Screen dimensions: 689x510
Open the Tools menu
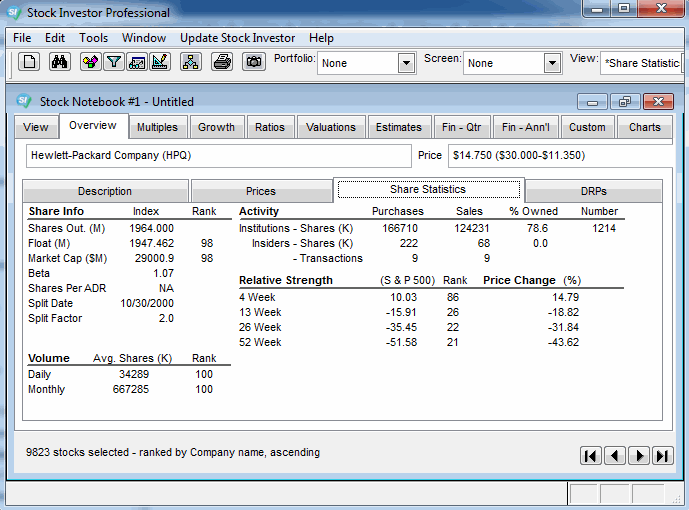pos(94,38)
